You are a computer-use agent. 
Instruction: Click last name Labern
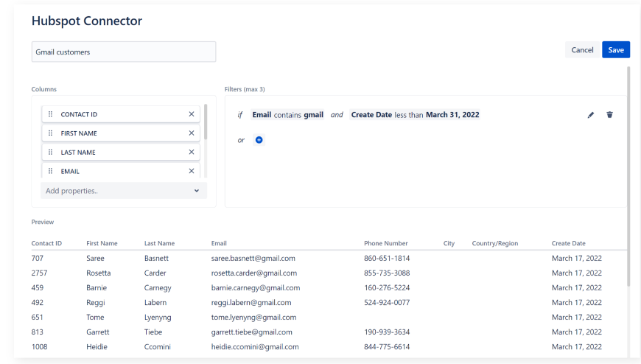pos(155,302)
